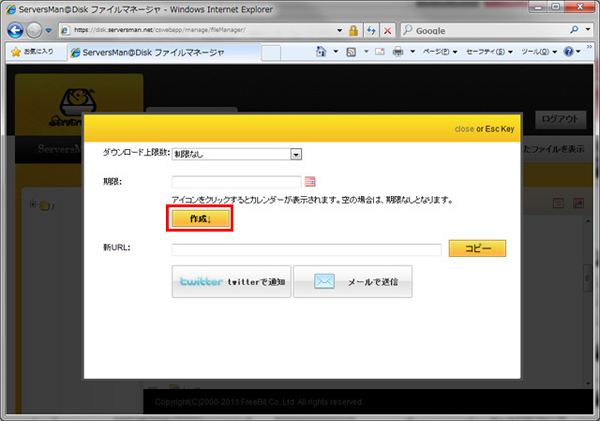Image resolution: width=600 pixels, height=421 pixels.
Task: Open the ダウンロード上限数 dropdown
Action: (x=237, y=154)
